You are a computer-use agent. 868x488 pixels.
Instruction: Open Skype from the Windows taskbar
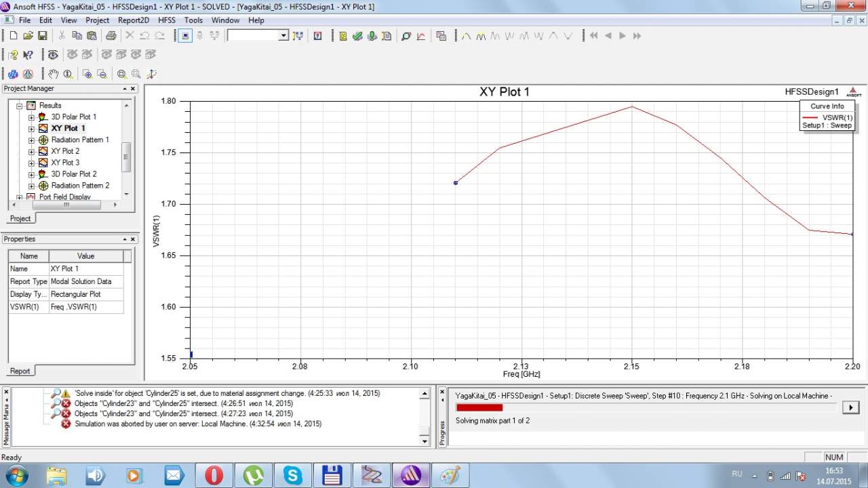tap(293, 476)
